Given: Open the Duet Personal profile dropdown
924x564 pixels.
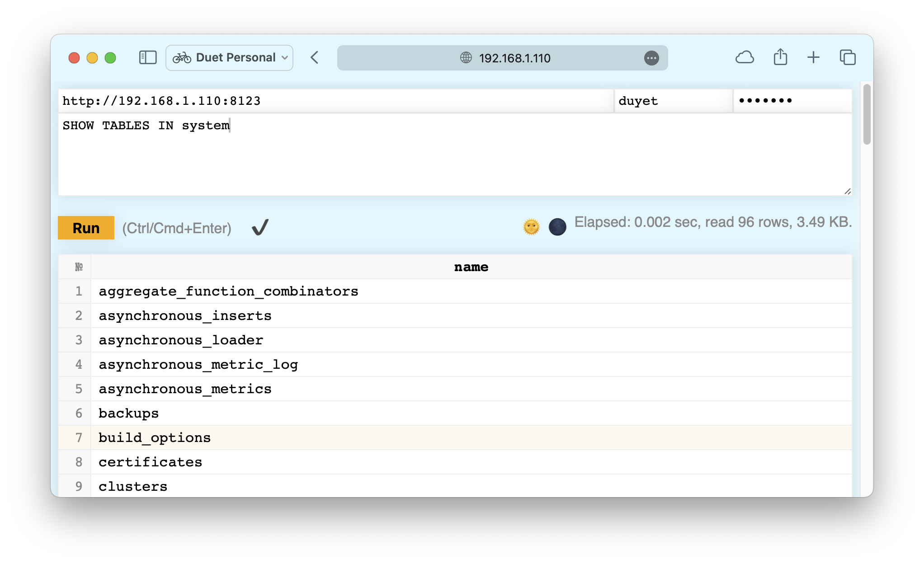Looking at the screenshot, I should click(x=230, y=57).
